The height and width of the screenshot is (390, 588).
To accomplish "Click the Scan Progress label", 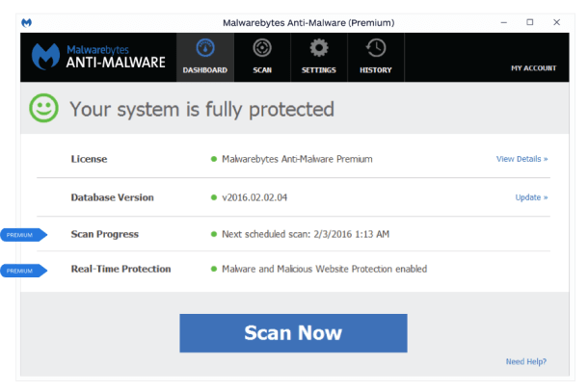I will pyautogui.click(x=105, y=234).
